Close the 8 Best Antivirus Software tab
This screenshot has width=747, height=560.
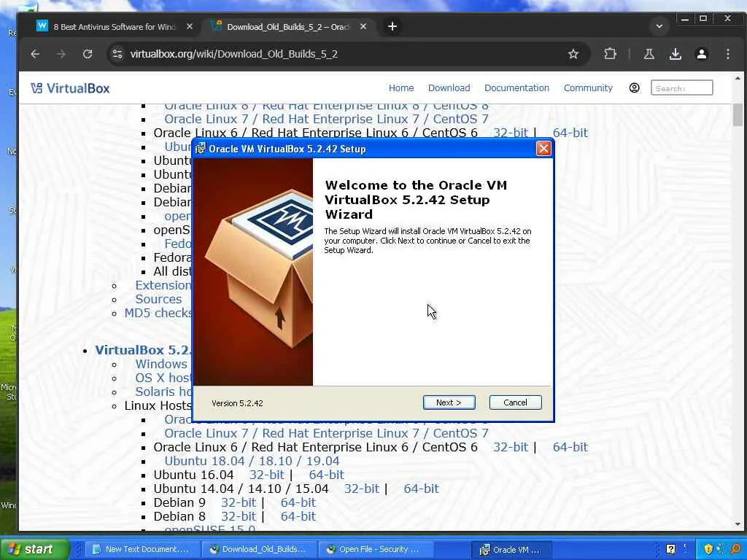190,27
